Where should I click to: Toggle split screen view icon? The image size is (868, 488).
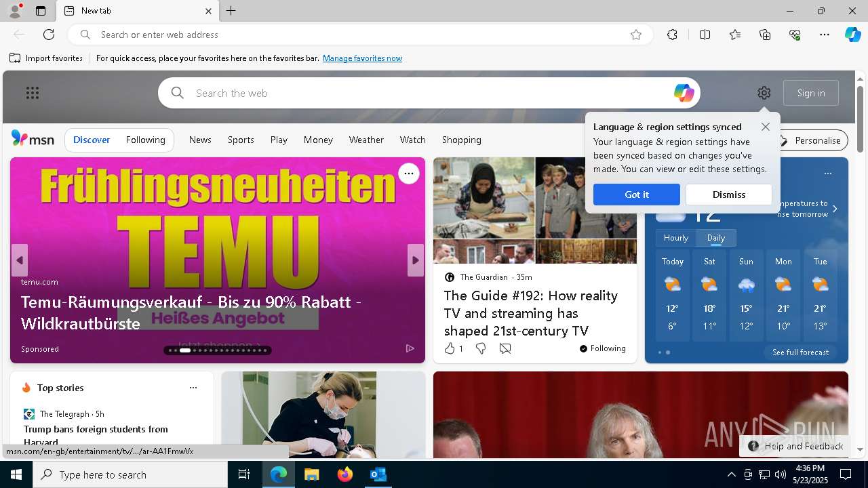pyautogui.click(x=705, y=35)
